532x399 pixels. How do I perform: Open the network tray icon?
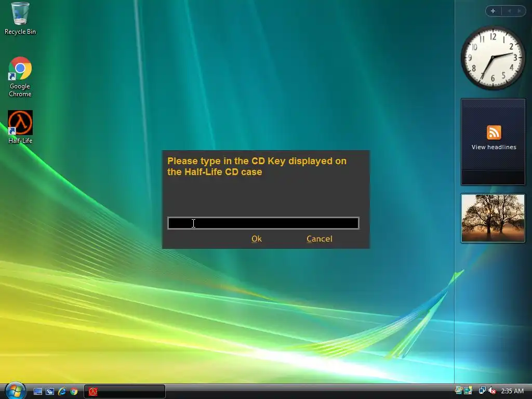pyautogui.click(x=482, y=391)
